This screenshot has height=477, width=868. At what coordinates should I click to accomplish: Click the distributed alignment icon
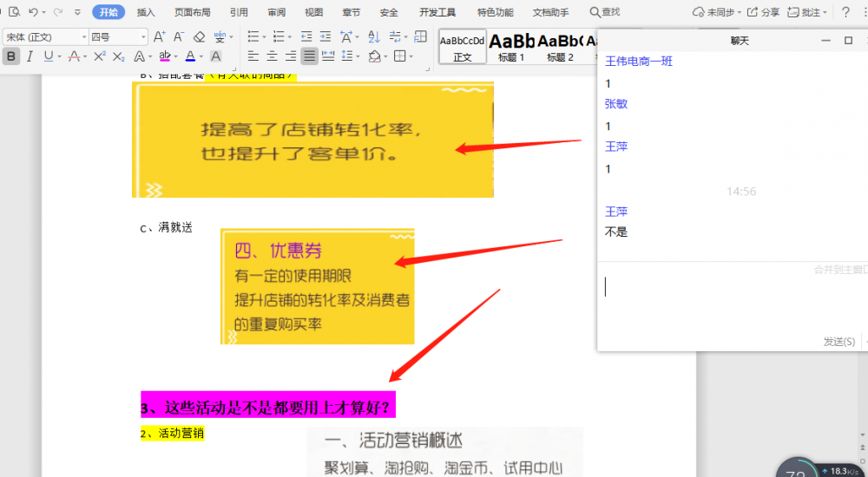click(x=328, y=56)
